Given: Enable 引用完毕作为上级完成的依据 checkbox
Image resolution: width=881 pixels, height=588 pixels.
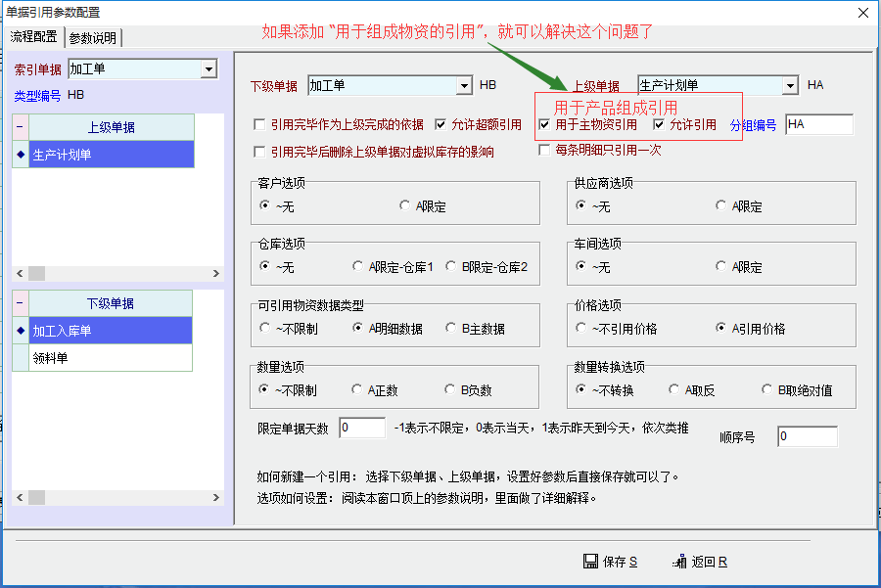Looking at the screenshot, I should [259, 125].
